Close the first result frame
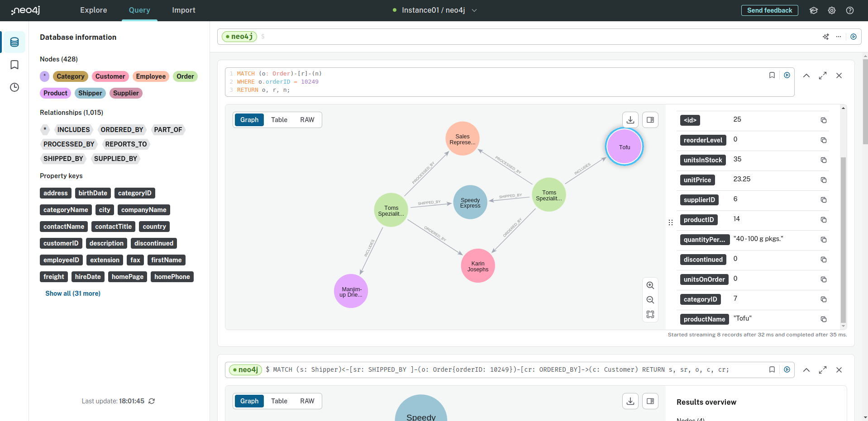The height and width of the screenshot is (421, 868). click(839, 76)
